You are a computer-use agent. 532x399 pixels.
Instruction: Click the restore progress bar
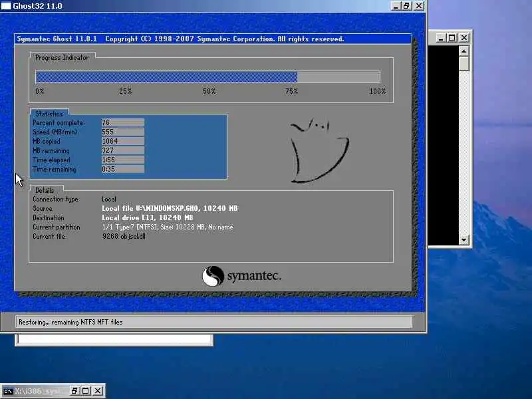click(207, 77)
